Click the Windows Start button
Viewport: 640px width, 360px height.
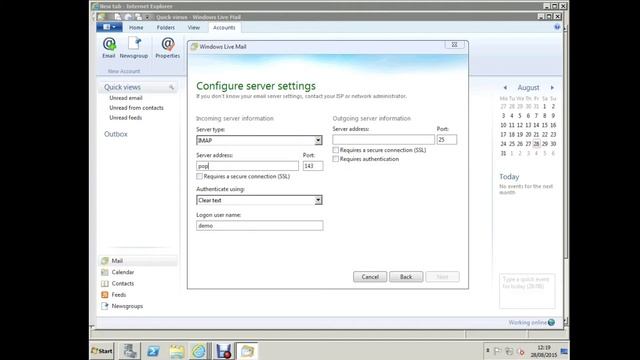pos(102,351)
